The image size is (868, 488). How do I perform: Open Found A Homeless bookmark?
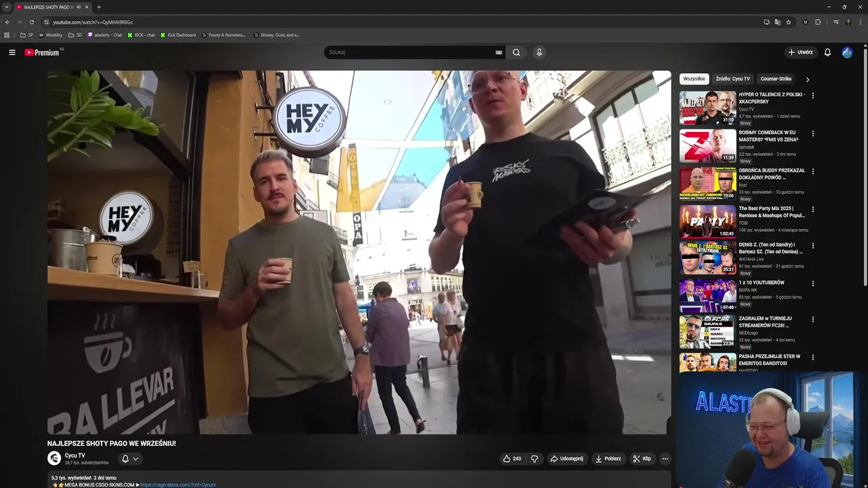[224, 35]
